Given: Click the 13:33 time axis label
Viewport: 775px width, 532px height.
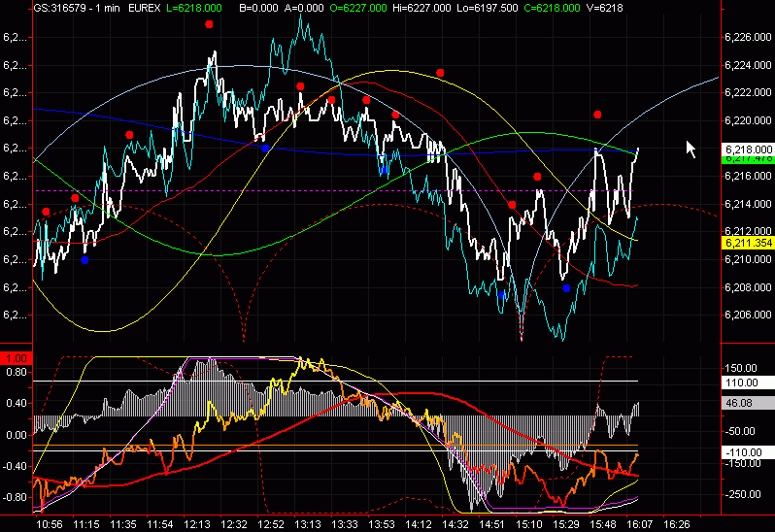Looking at the screenshot, I should click(345, 524).
